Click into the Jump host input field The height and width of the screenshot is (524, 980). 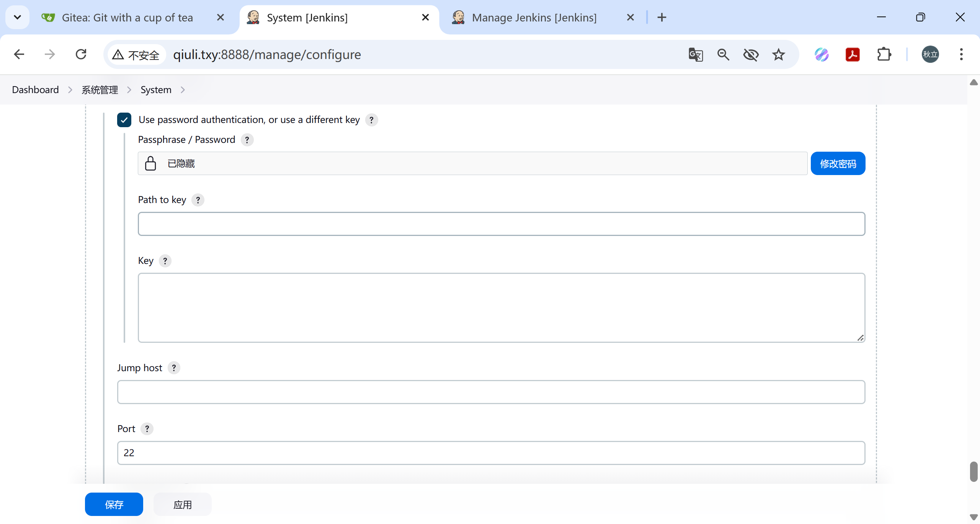[x=491, y=392]
